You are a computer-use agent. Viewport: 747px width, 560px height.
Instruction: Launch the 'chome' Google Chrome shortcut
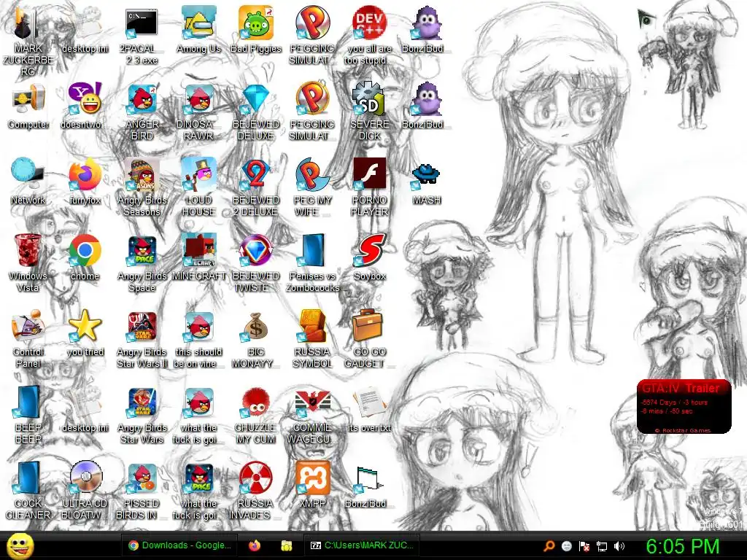(x=85, y=251)
